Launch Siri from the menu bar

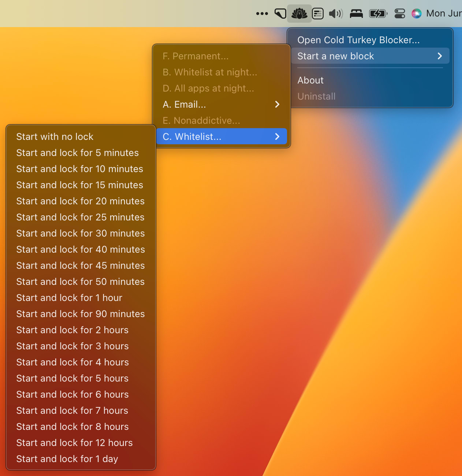(x=417, y=14)
